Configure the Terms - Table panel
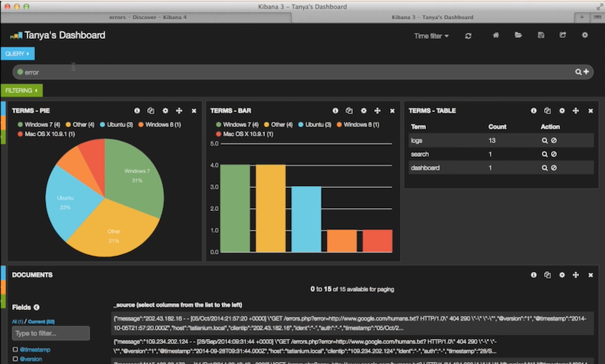605x364 pixels. (562, 110)
